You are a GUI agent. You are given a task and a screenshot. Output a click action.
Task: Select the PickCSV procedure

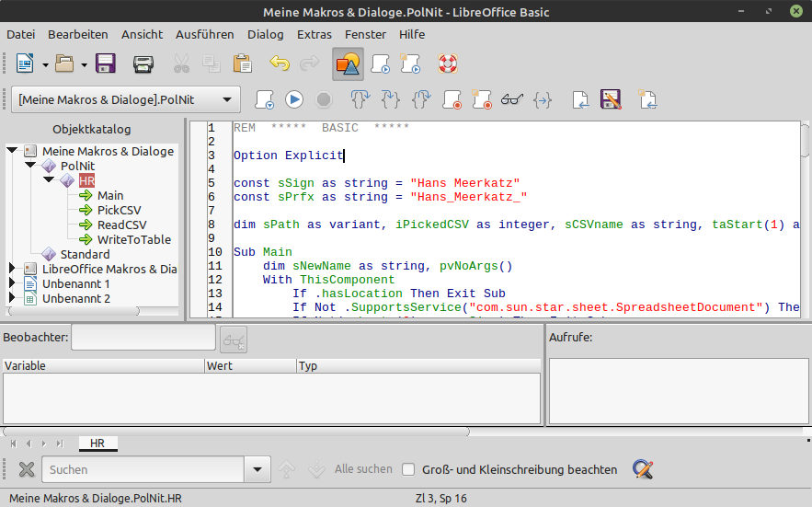[120, 210]
